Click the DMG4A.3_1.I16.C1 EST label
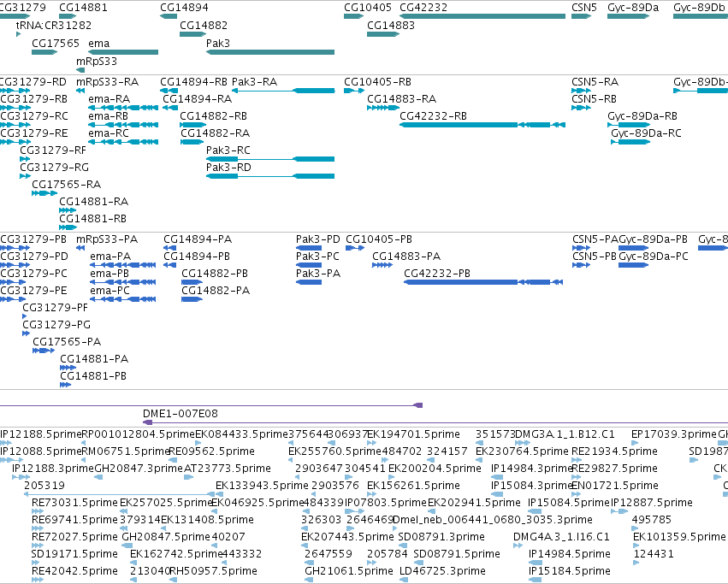Viewport: 728px width, 584px height. (x=561, y=537)
